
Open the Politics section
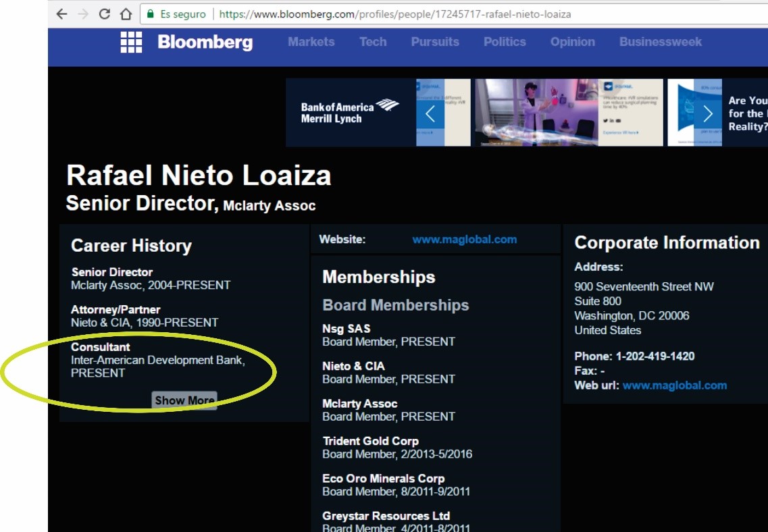pos(505,42)
